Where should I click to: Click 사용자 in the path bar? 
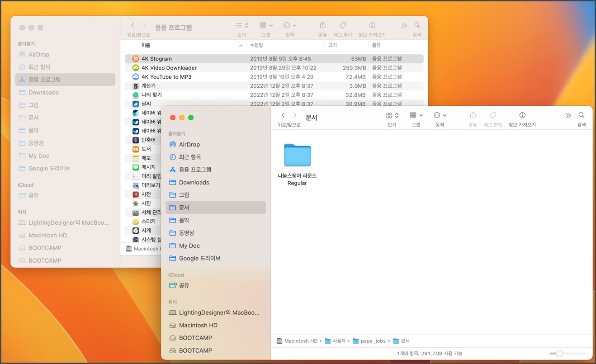pos(335,341)
